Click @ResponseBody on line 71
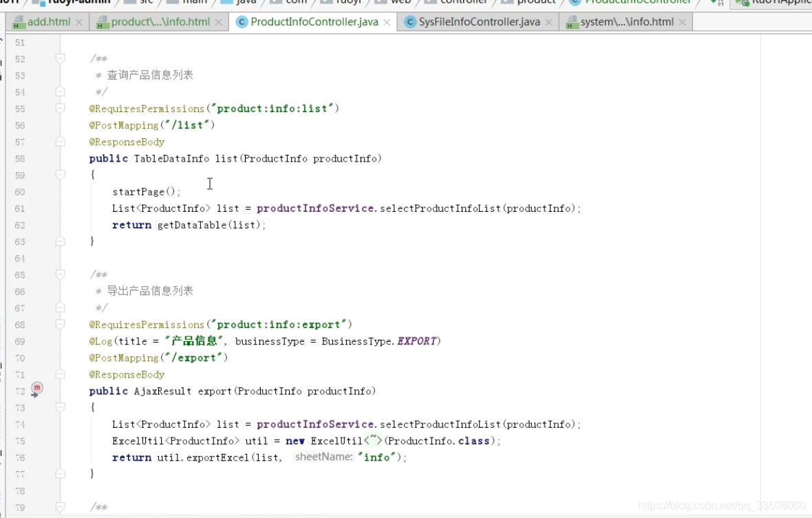Image resolution: width=812 pixels, height=518 pixels. (x=127, y=374)
